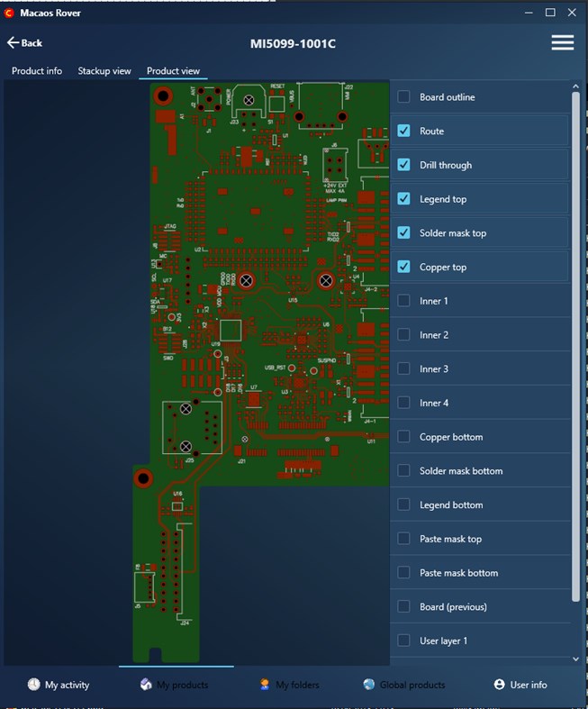Click the Macaos Rover app logo
588x709 pixels.
click(9, 14)
